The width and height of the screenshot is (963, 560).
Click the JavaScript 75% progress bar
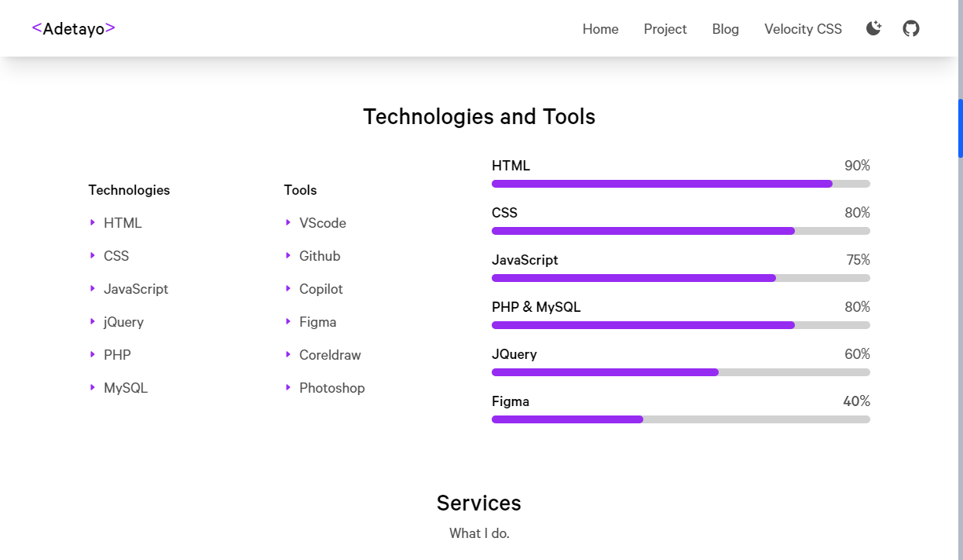(681, 278)
